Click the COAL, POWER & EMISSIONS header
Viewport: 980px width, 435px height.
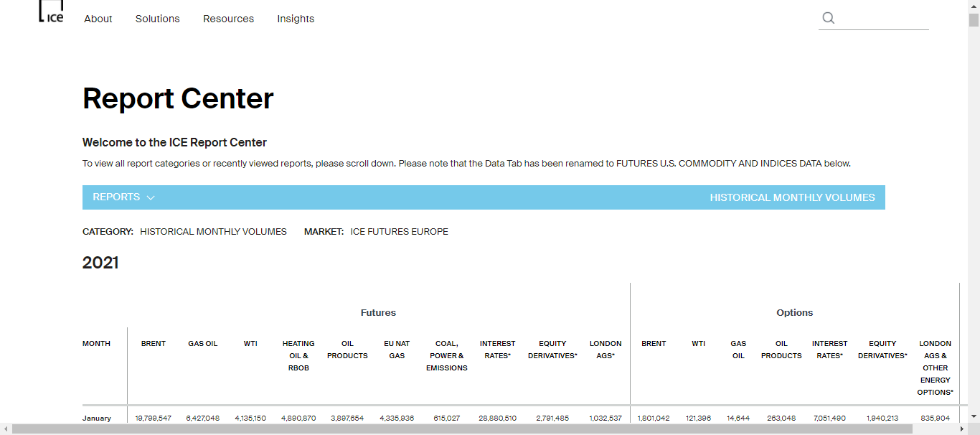click(x=447, y=356)
